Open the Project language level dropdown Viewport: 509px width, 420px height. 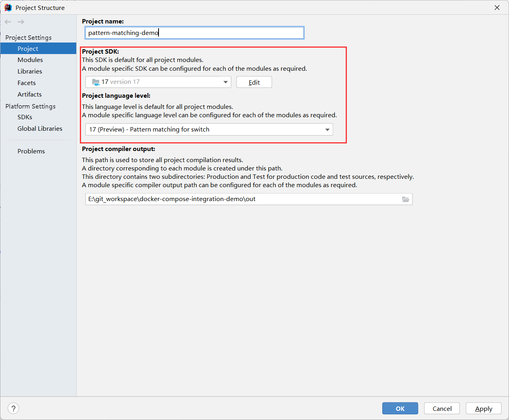click(209, 130)
